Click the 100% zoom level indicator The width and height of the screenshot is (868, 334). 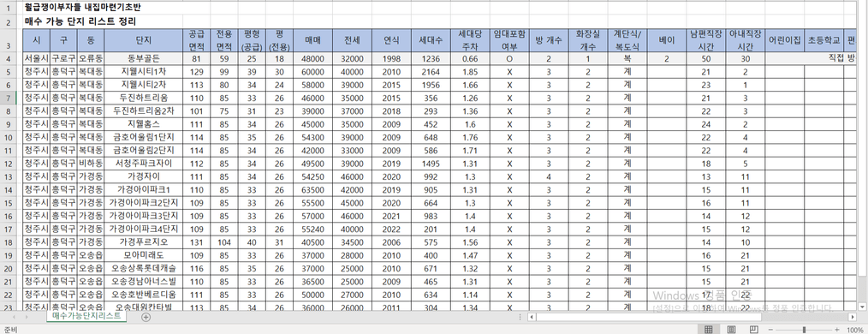(855, 330)
